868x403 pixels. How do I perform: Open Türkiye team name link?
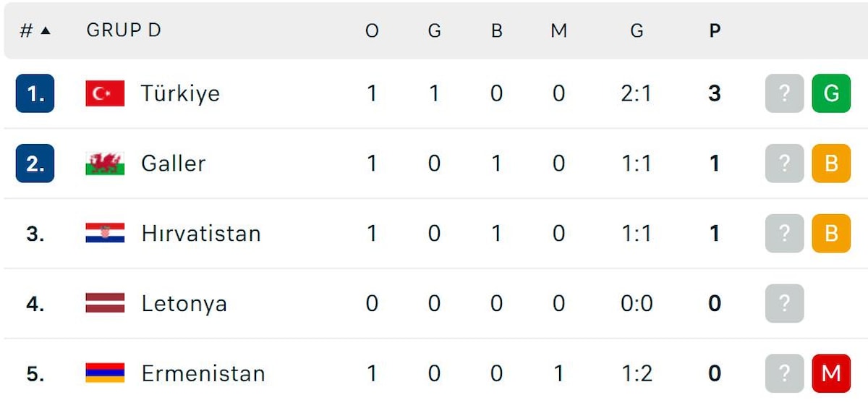[x=180, y=93]
